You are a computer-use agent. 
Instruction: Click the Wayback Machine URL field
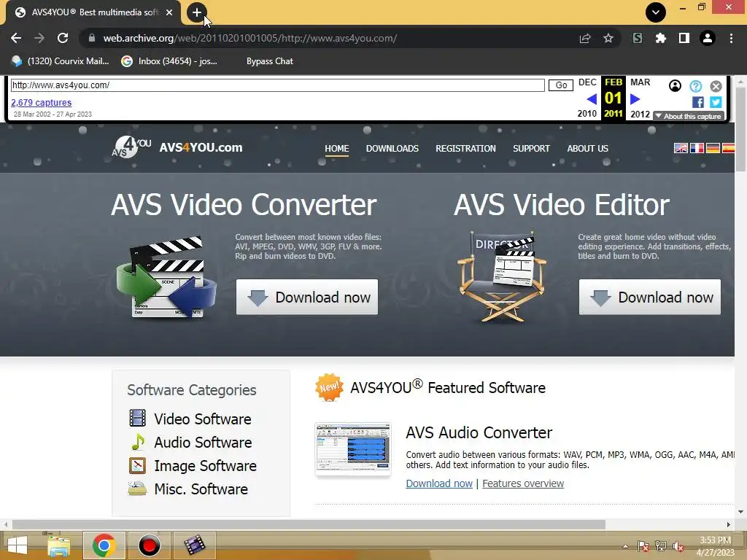coord(277,85)
